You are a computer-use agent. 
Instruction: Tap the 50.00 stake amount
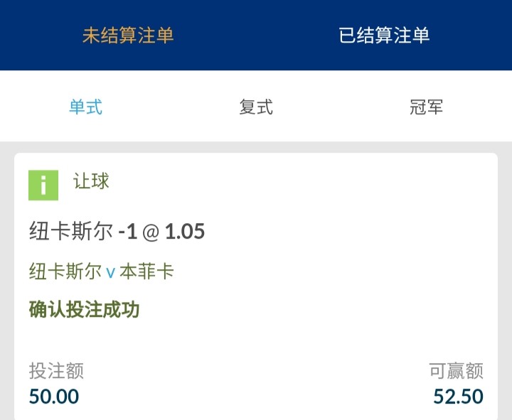click(x=54, y=396)
